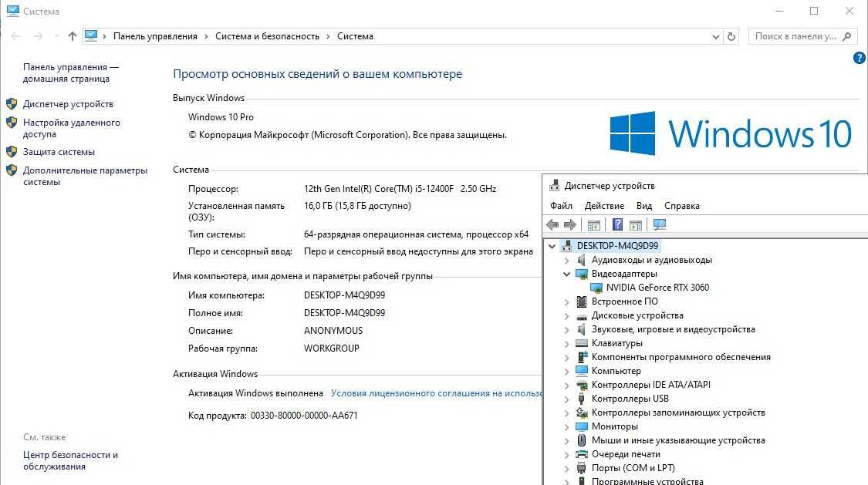The height and width of the screenshot is (485, 868).
Task: Click the Forward arrow in Device Manager toolbar
Action: tap(569, 225)
